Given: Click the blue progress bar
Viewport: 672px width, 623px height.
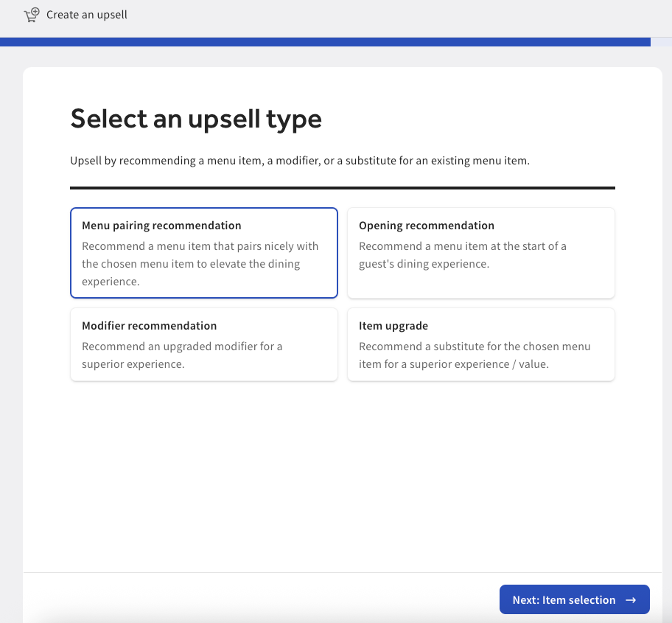Looking at the screenshot, I should pos(325,42).
